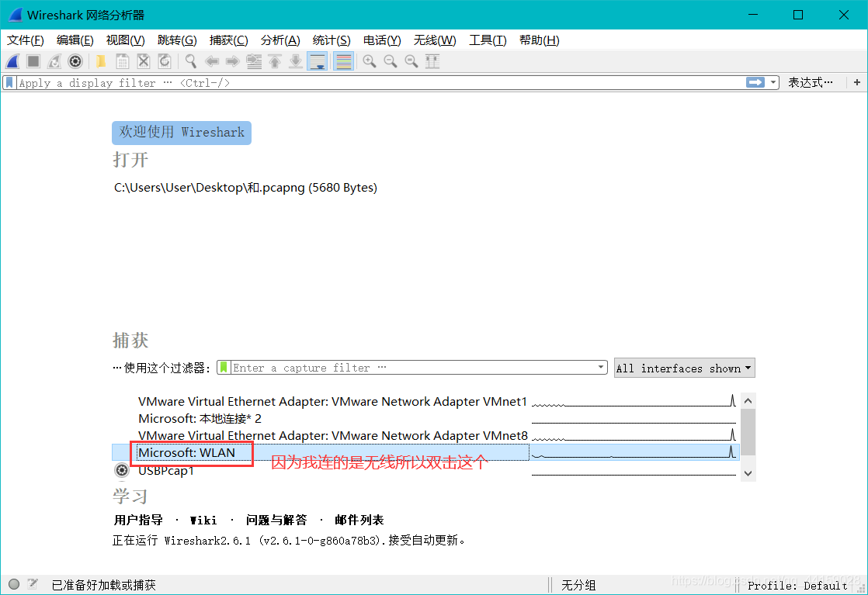The image size is (868, 595).
Task: Open the 文件(F) menu
Action: (26, 40)
